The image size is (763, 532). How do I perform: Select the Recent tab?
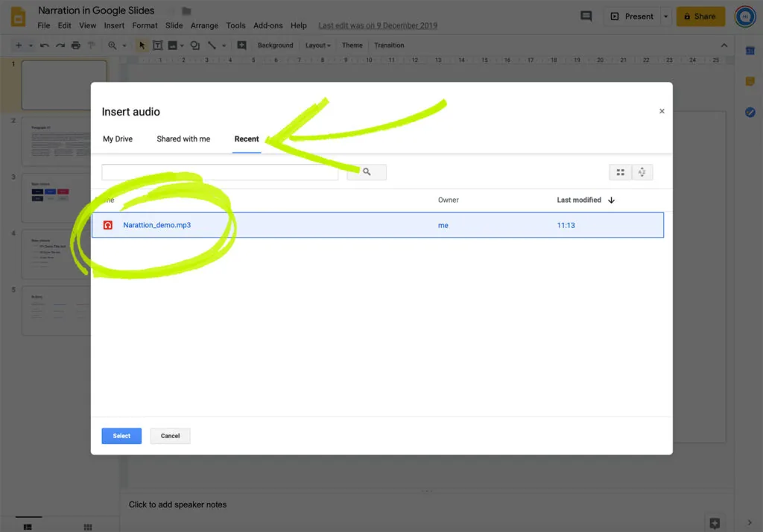pos(247,139)
